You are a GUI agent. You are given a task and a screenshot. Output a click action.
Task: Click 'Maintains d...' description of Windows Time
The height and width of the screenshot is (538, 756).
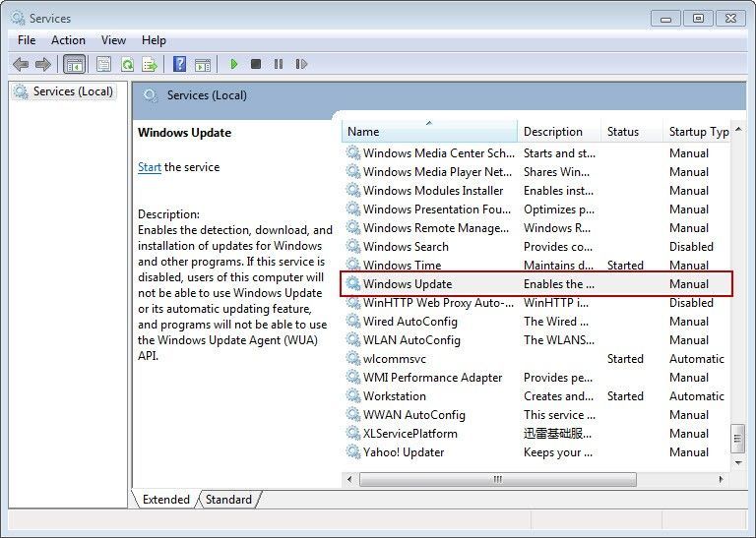(558, 265)
